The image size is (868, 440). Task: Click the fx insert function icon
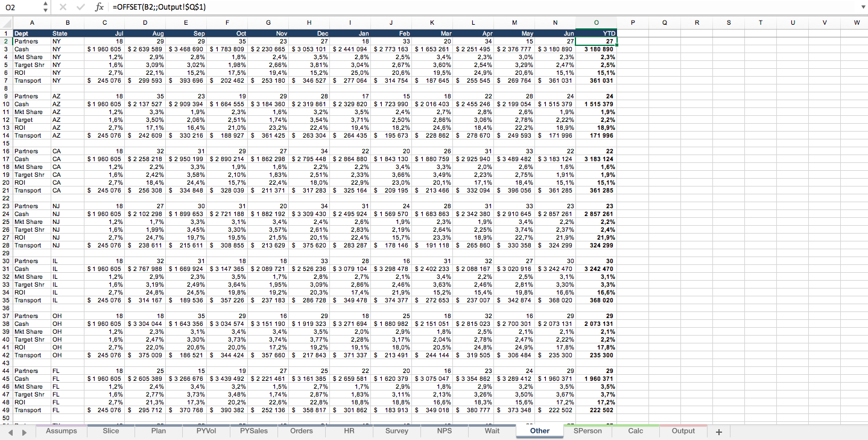[100, 7]
